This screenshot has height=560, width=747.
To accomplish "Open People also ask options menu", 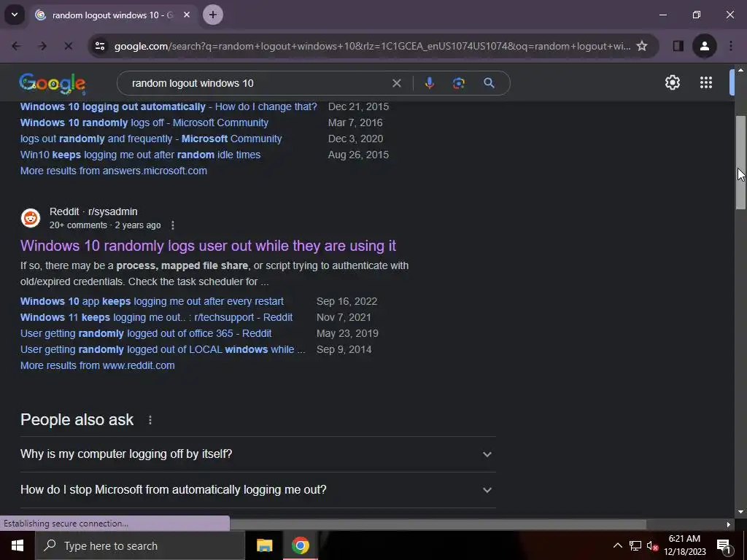I will click(x=150, y=420).
